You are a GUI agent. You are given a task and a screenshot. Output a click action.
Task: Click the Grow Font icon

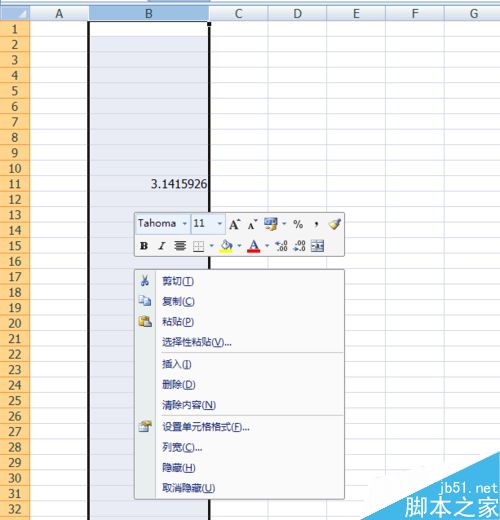point(234,224)
